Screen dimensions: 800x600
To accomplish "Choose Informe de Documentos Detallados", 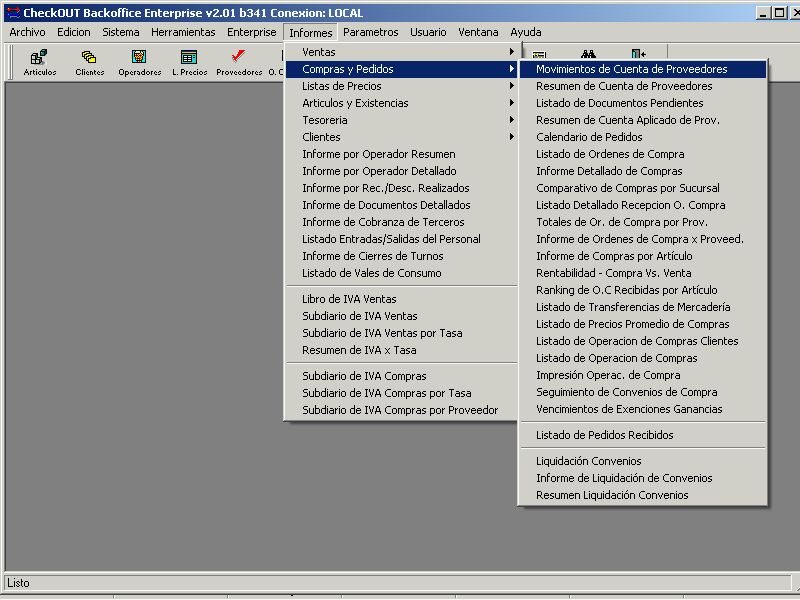I will (402, 205).
